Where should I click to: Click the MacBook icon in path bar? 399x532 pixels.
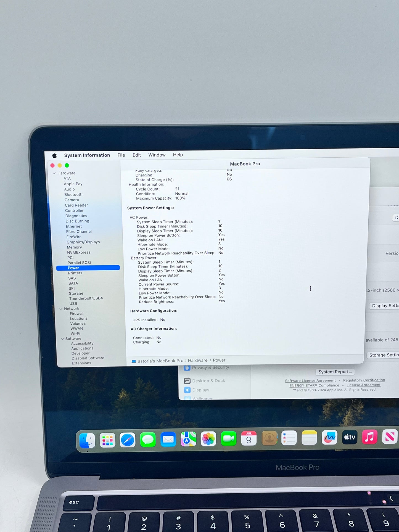coord(134,361)
